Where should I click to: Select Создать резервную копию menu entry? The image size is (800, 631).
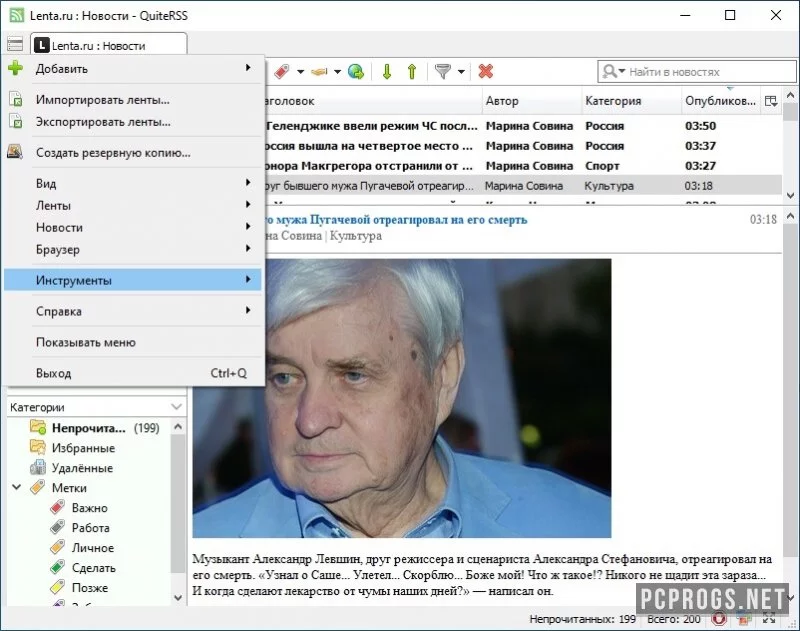133,153
